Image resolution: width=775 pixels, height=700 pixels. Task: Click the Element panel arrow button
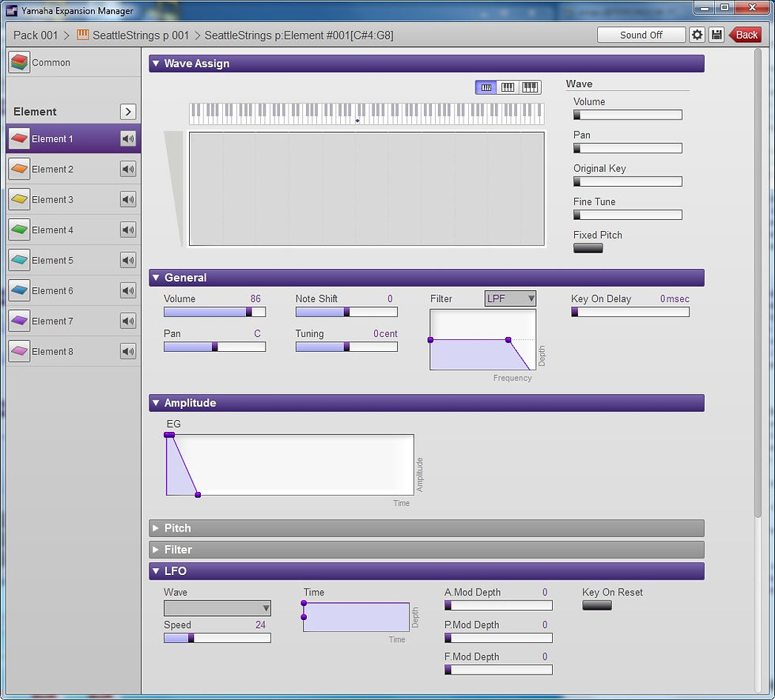(128, 112)
